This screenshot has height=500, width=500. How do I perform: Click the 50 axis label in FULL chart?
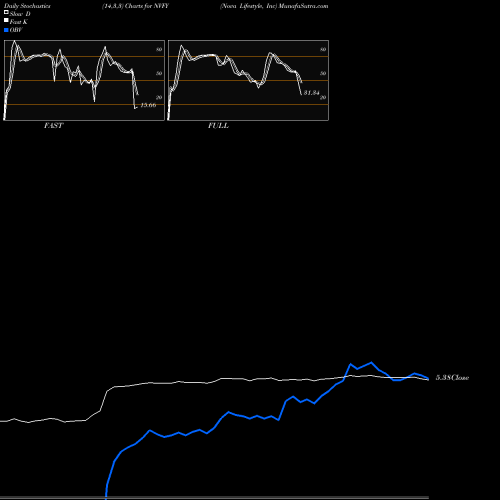323,73
